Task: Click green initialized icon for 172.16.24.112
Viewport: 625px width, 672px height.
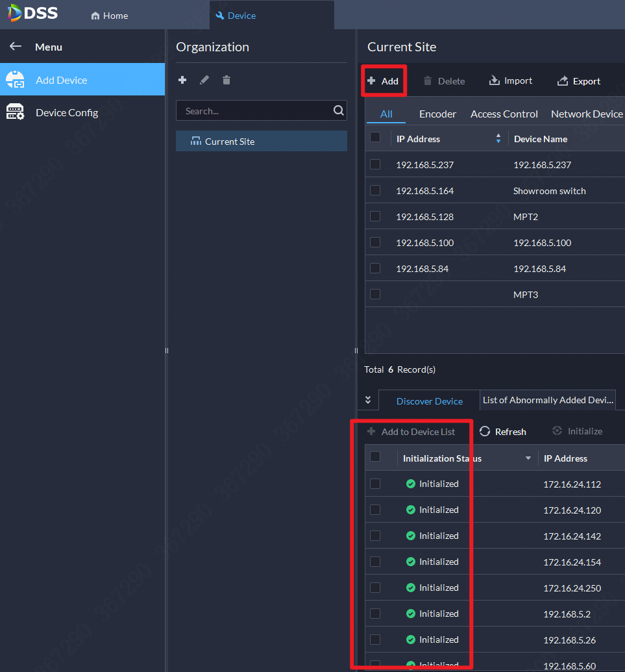Action: (410, 484)
